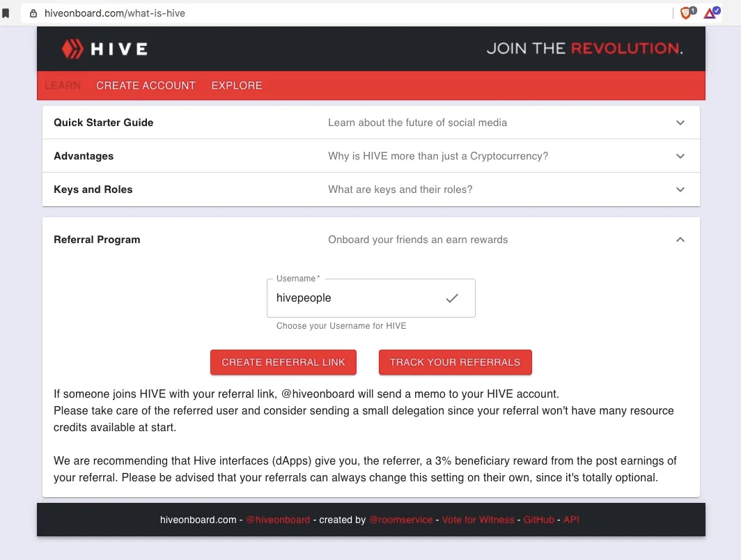The height and width of the screenshot is (560, 741).
Task: Click the Keys and Roles title
Action: [x=93, y=189]
